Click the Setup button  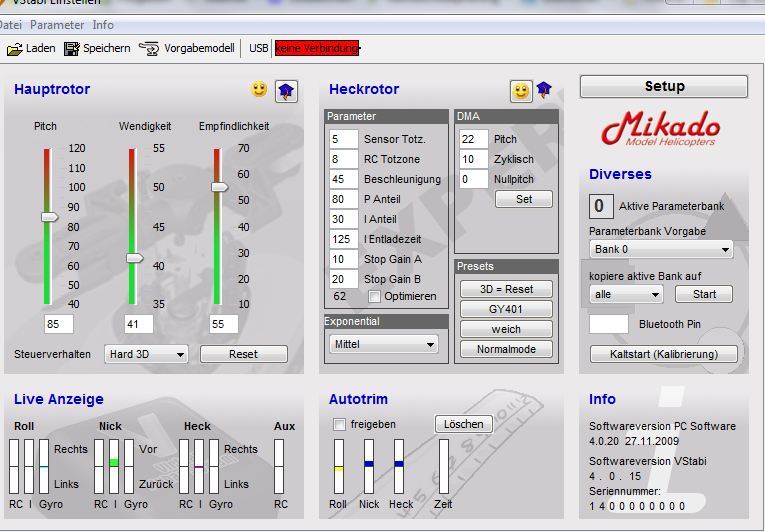[664, 86]
